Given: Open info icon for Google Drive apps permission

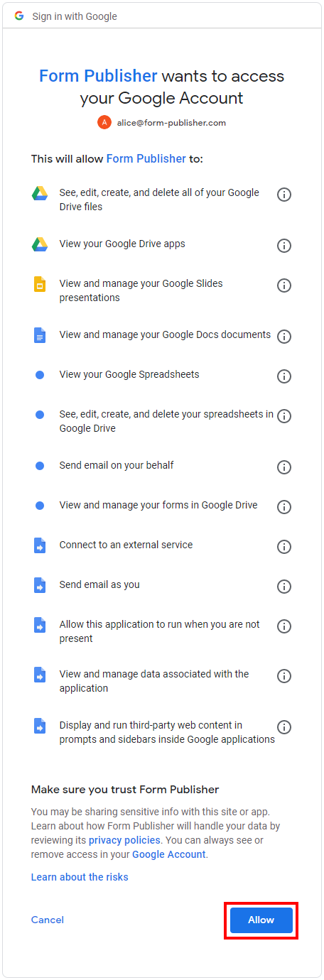Looking at the screenshot, I should point(284,246).
